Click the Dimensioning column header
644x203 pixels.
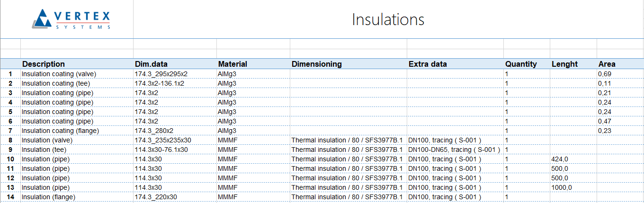pos(316,64)
